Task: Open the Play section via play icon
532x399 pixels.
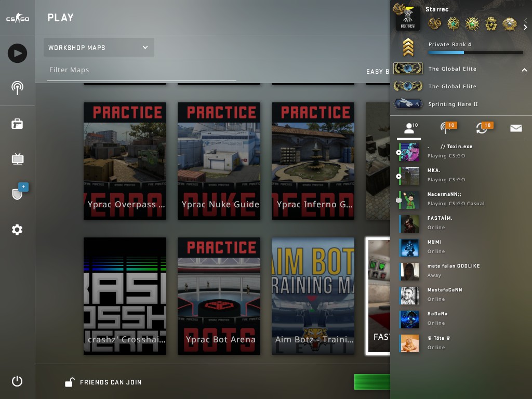Action: click(17, 54)
